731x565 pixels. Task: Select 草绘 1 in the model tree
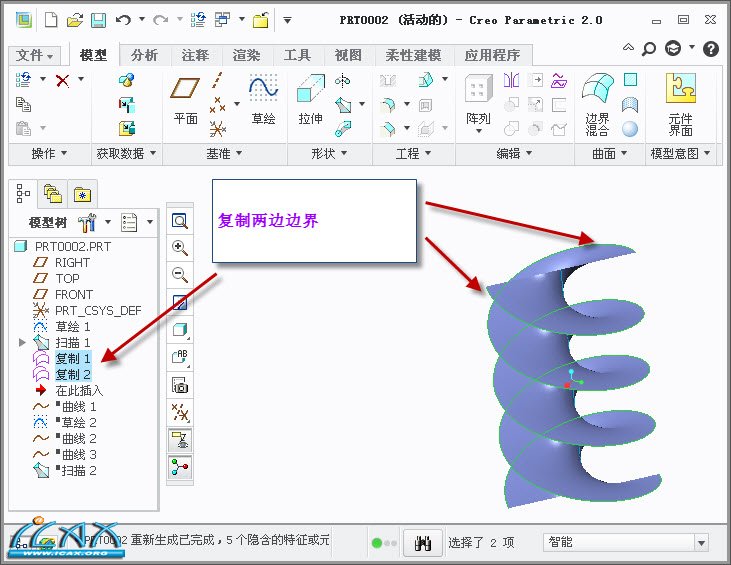pos(73,326)
